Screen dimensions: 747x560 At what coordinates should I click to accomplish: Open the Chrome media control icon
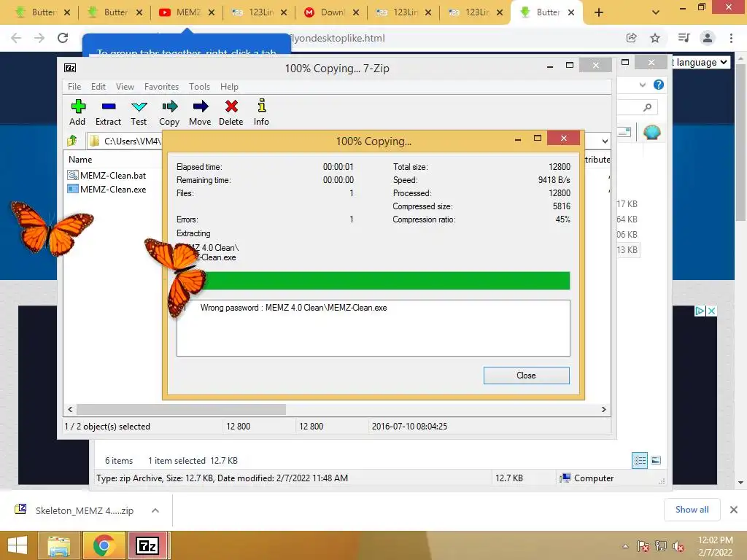(684, 38)
